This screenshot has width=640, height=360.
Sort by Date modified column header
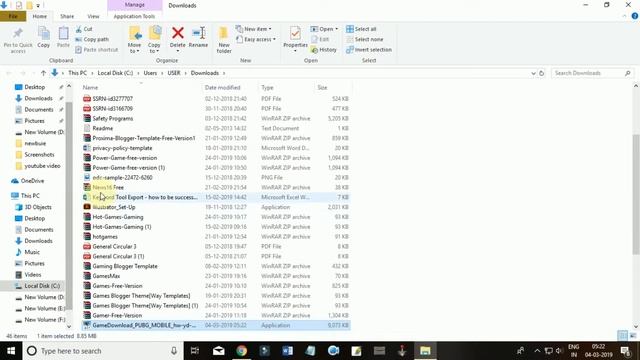pos(230,87)
